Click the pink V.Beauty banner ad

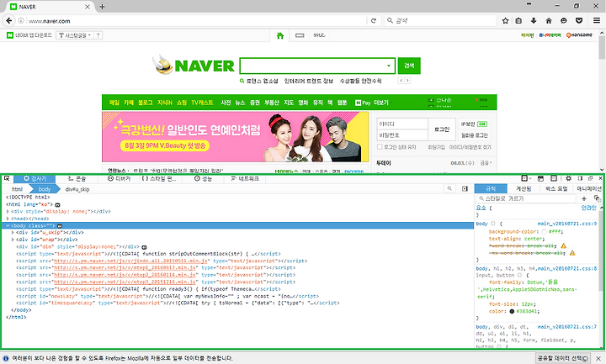click(x=236, y=137)
